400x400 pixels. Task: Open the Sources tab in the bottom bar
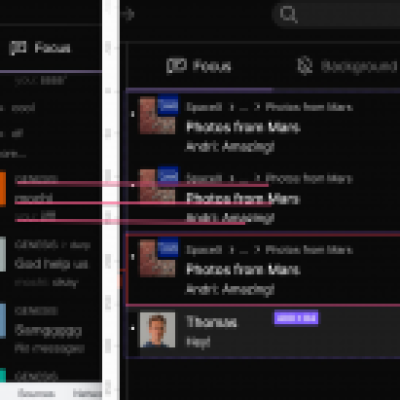pyautogui.click(x=36, y=394)
